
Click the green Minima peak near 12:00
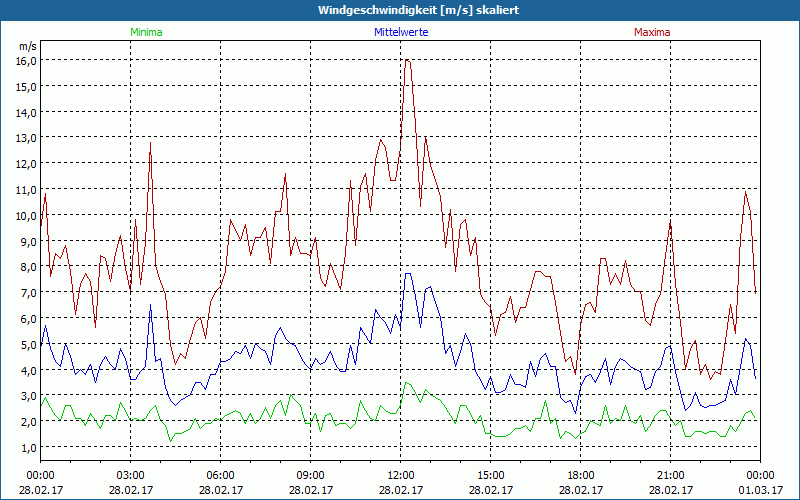[x=406, y=383]
